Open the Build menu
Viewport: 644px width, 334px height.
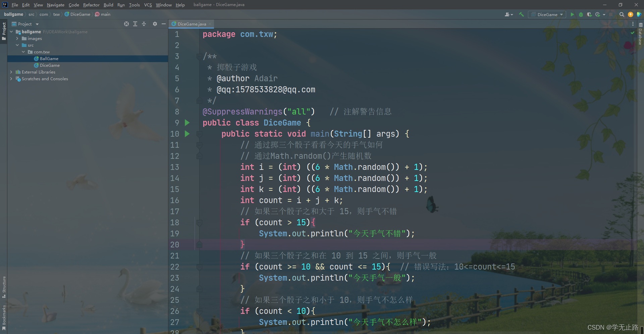108,5
